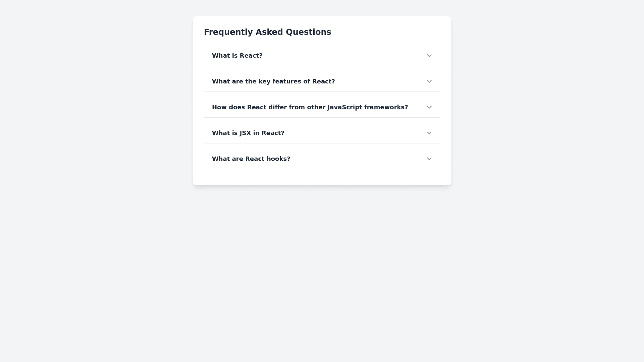
Task: Click the gray page background below the card
Action: [x=321, y=268]
